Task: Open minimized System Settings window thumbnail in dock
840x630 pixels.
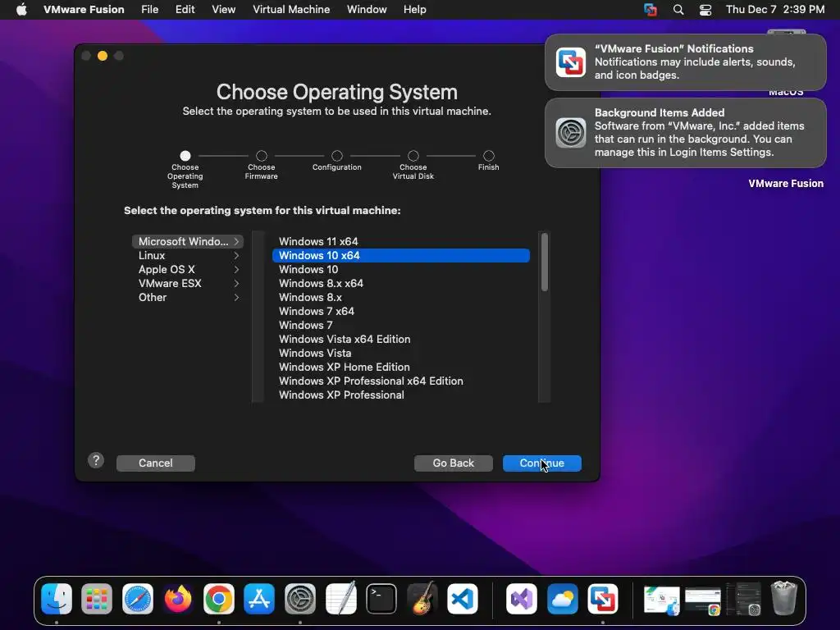Action: [743, 600]
